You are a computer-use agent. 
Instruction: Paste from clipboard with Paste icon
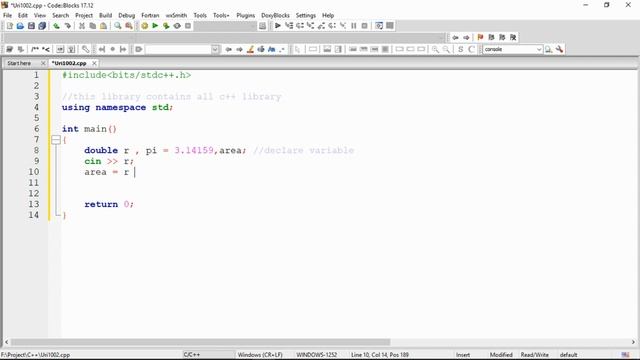pos(104,26)
